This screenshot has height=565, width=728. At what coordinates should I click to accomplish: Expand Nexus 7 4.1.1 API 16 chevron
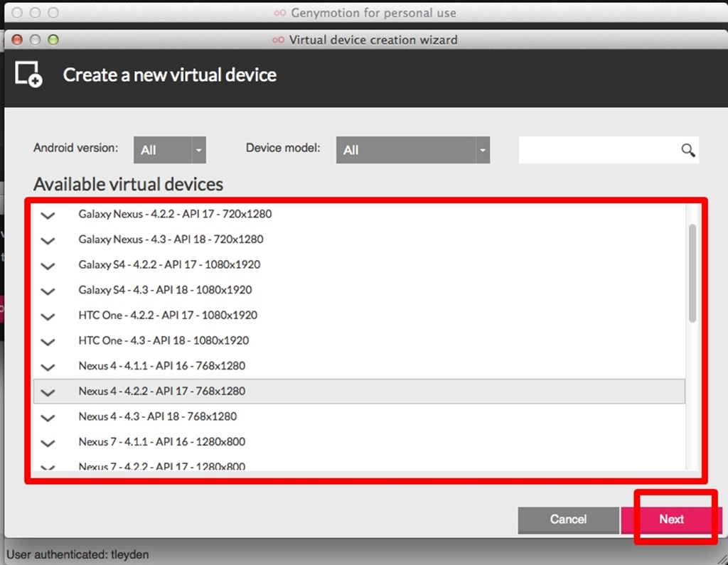pos(48,443)
